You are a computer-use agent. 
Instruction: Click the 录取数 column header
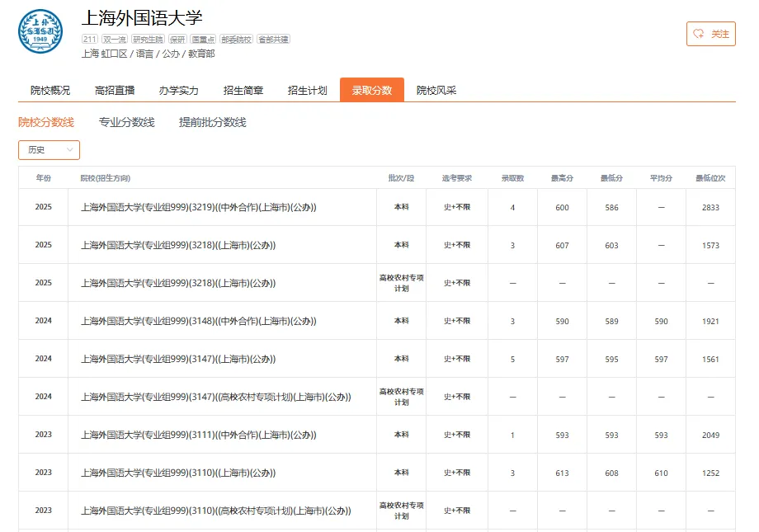512,178
